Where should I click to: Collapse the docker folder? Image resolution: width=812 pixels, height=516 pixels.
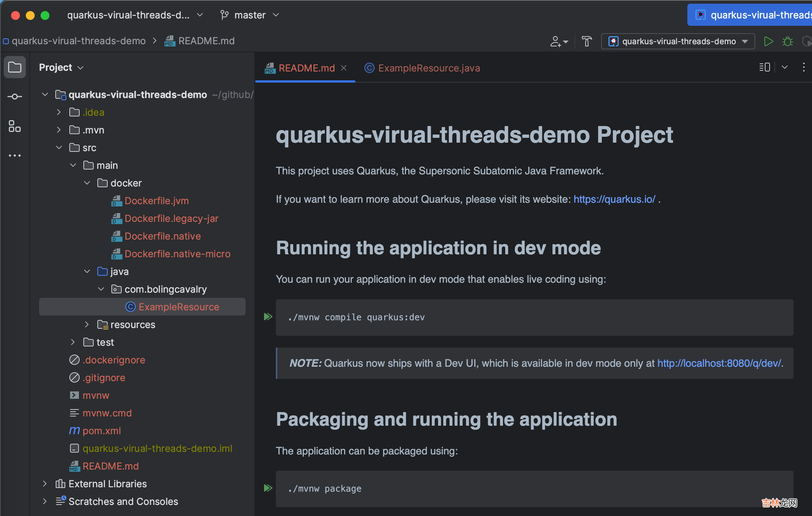coord(87,183)
